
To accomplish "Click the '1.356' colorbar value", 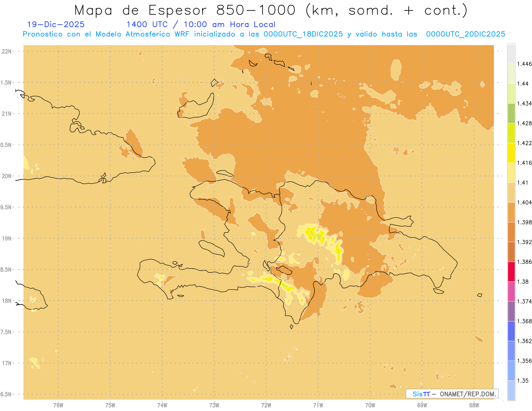I will (524, 361).
